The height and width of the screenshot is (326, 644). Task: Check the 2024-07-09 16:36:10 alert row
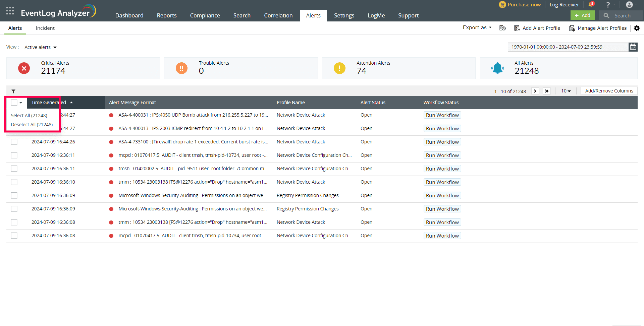click(x=14, y=182)
